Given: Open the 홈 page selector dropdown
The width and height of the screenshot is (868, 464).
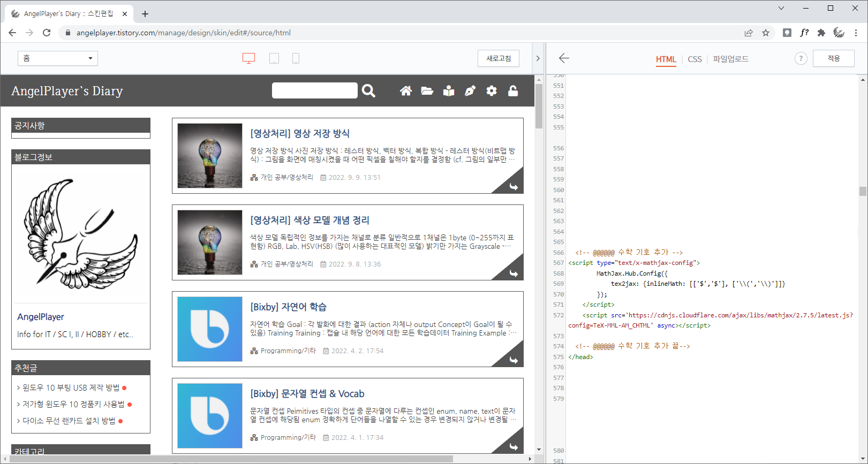Looking at the screenshot, I should tap(58, 58).
